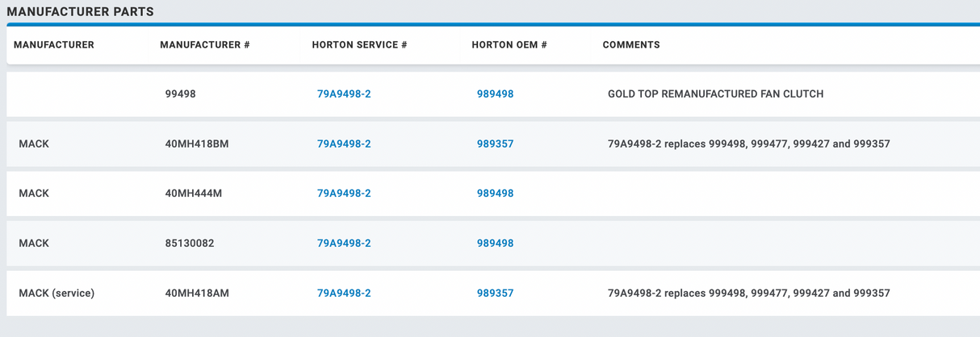Click the Manufacturer Parts section heading
This screenshot has height=337, width=980.
pos(80,12)
